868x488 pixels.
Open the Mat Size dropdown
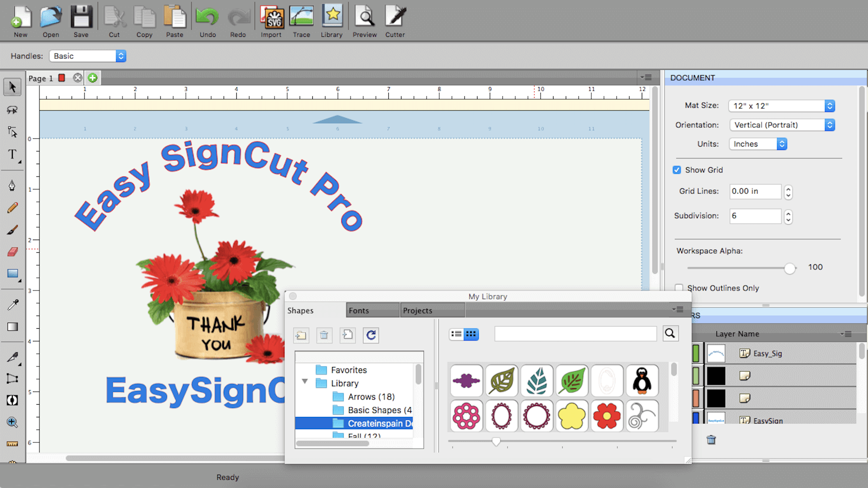pos(781,106)
